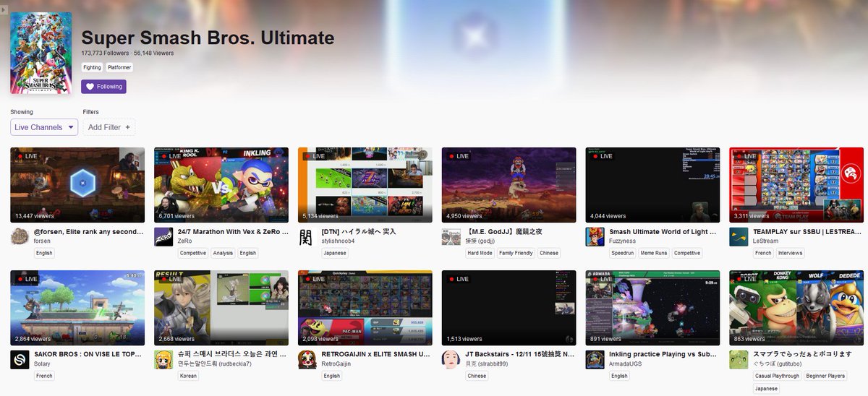Open the Fuzzyness channel name link
Image resolution: width=868 pixels, height=396 pixels.
pos(624,241)
